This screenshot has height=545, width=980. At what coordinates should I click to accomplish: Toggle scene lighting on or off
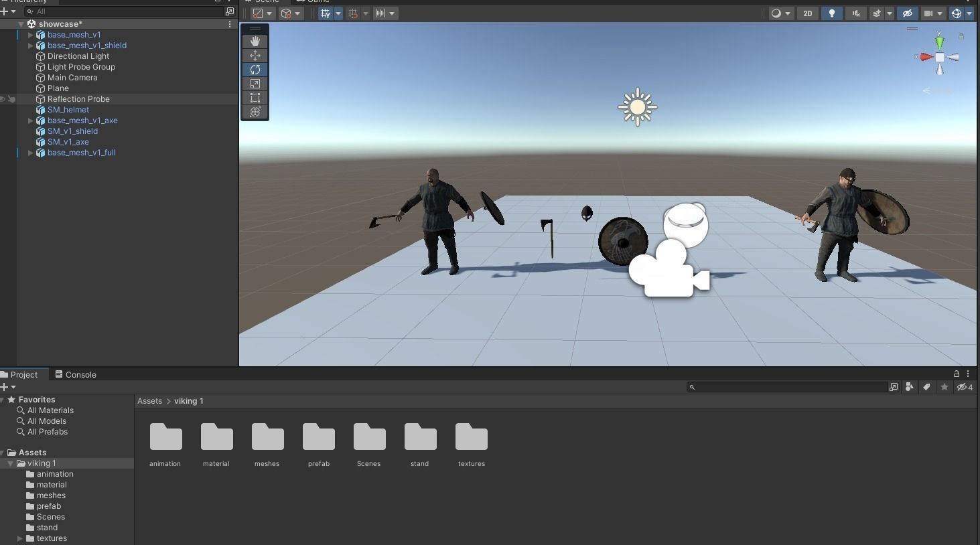point(832,13)
